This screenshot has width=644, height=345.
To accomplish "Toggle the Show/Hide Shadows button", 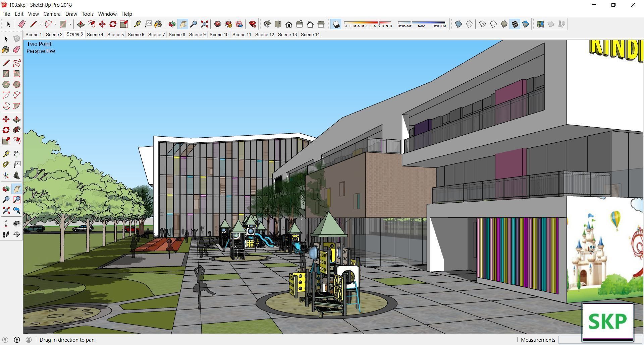I will (x=336, y=24).
